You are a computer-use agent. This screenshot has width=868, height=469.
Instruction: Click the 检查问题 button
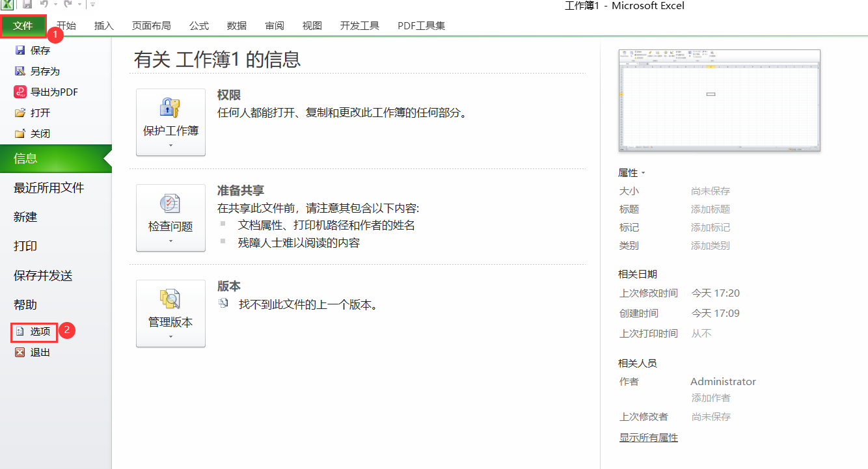click(x=170, y=218)
